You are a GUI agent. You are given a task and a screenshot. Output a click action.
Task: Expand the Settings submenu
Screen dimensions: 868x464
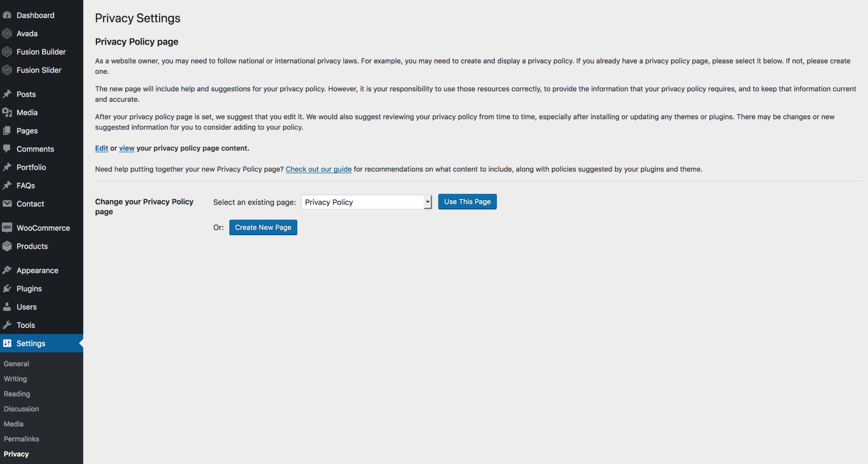coord(31,343)
